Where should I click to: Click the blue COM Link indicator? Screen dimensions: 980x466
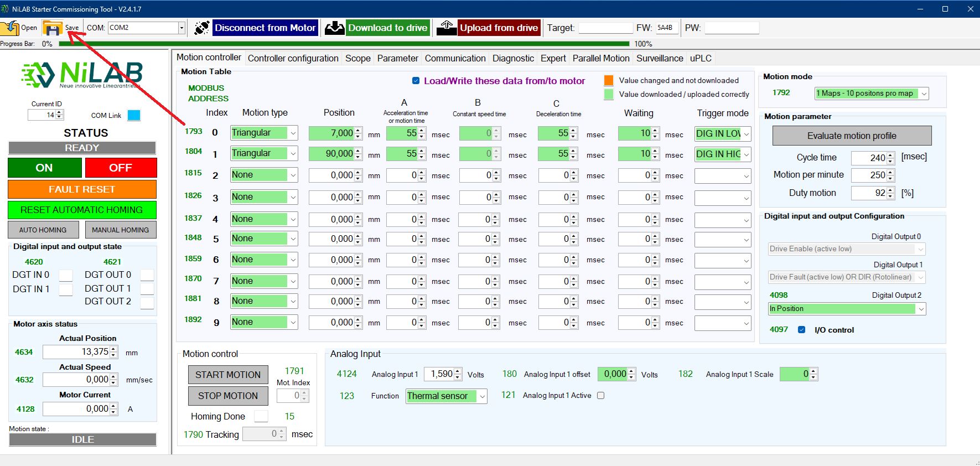134,115
